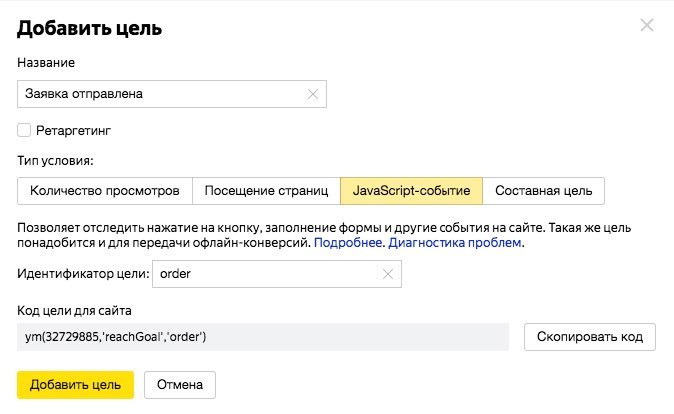
Task: Select the Составная цель option
Action: coord(544,190)
